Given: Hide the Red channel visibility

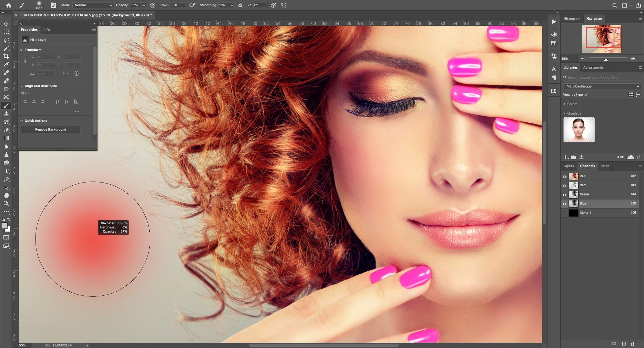Looking at the screenshot, I should [564, 185].
